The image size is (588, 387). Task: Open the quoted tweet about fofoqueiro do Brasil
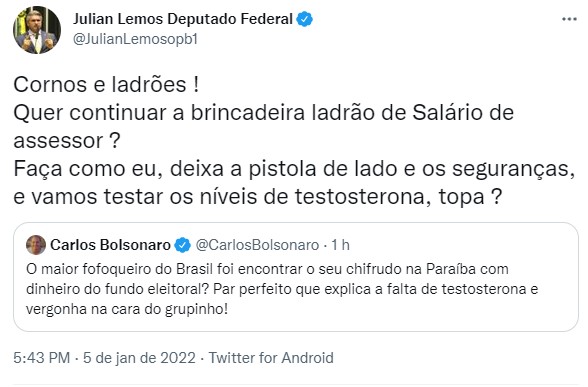296,277
